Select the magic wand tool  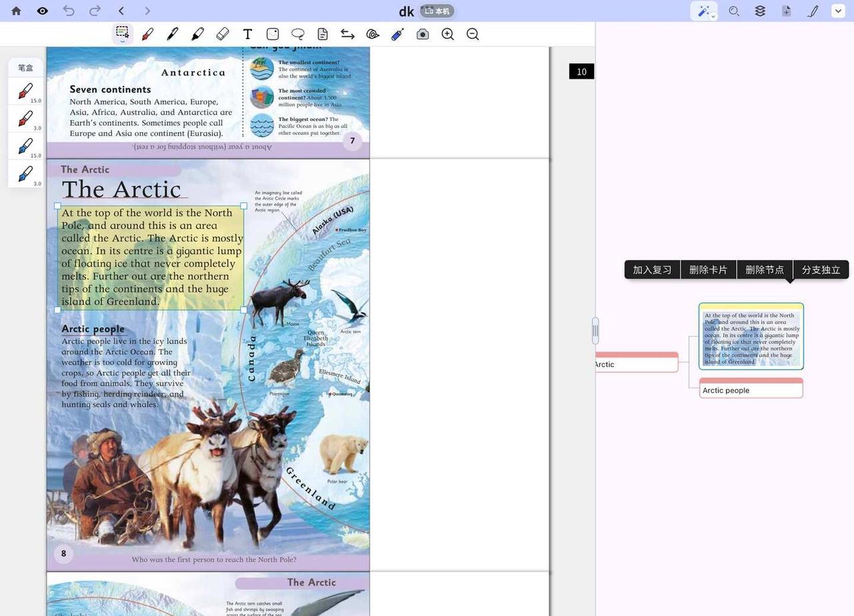pyautogui.click(x=703, y=11)
